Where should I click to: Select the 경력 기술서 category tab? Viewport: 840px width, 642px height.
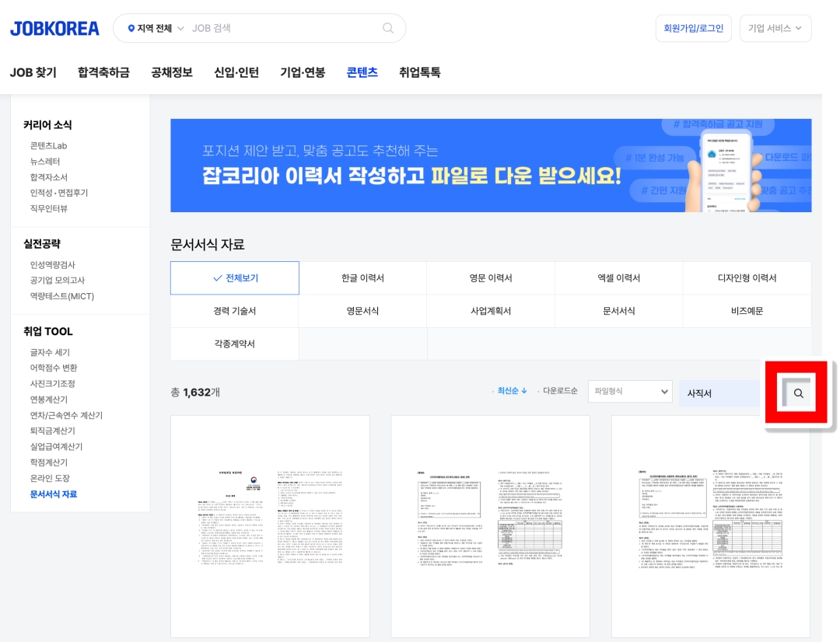tap(235, 311)
